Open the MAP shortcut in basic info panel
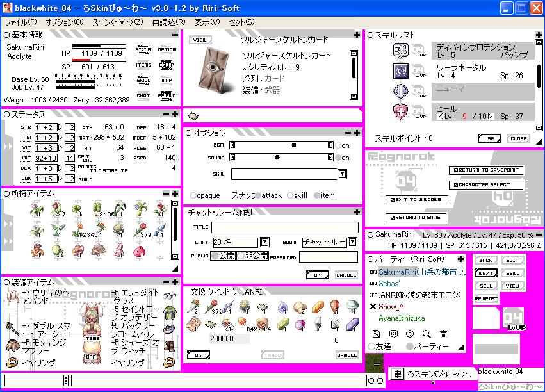Viewport: 545px width, 392px height. pos(167,80)
